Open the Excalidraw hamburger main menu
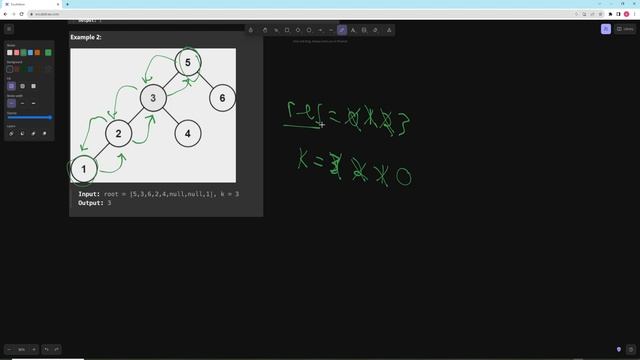Image resolution: width=640 pixels, height=360 pixels. click(9, 29)
